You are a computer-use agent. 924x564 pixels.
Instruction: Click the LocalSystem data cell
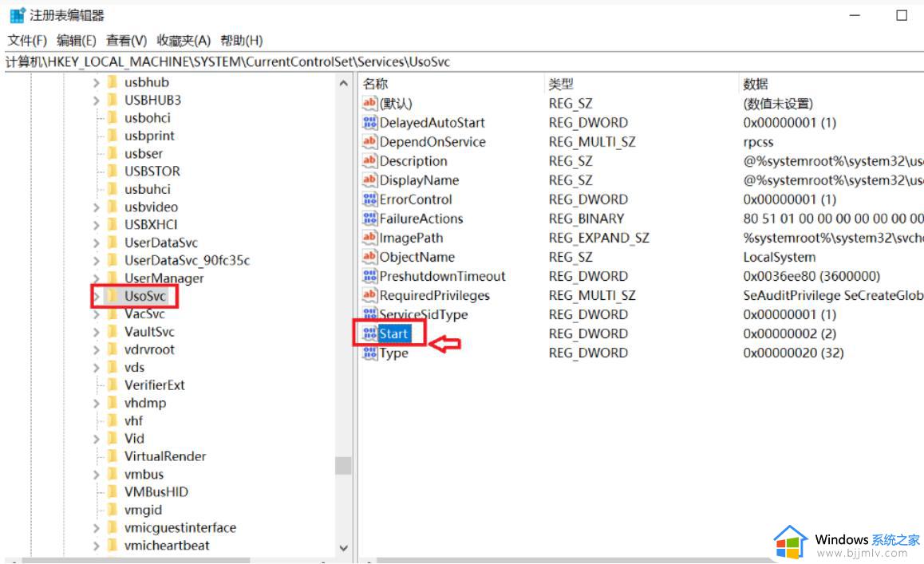click(779, 257)
